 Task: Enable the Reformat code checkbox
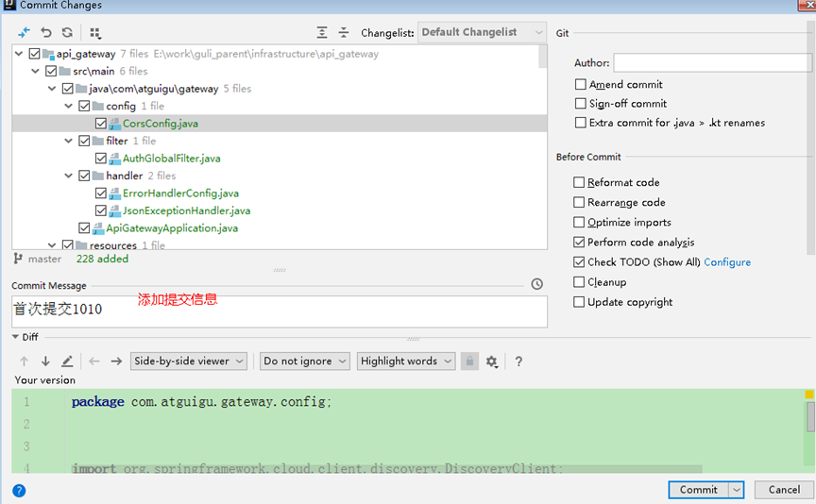click(x=579, y=182)
